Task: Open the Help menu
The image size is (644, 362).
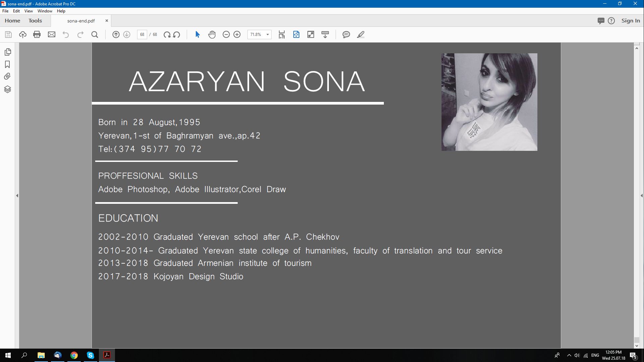Action: click(61, 11)
